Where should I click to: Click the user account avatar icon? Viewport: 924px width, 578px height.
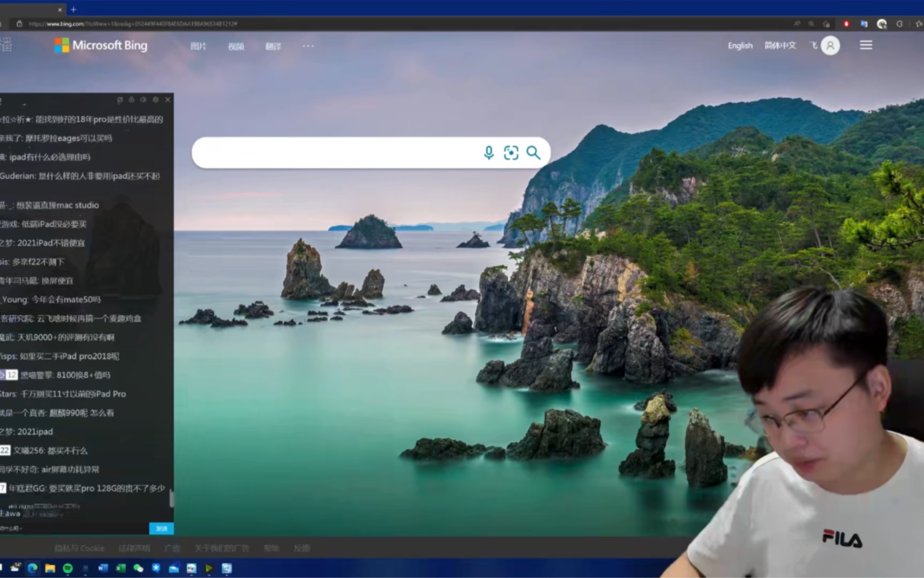pyautogui.click(x=830, y=45)
